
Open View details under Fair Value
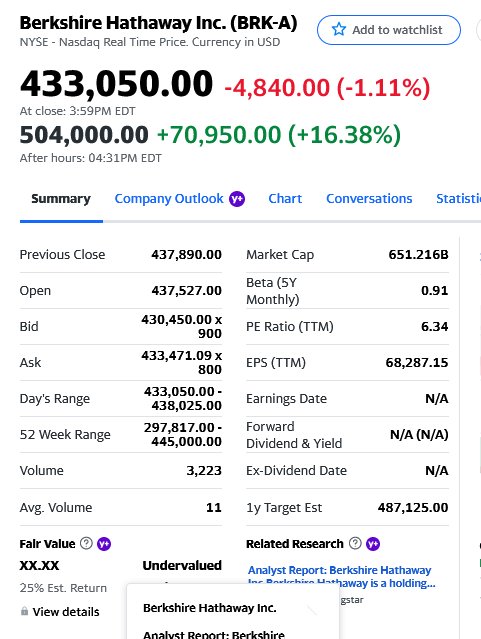point(66,612)
